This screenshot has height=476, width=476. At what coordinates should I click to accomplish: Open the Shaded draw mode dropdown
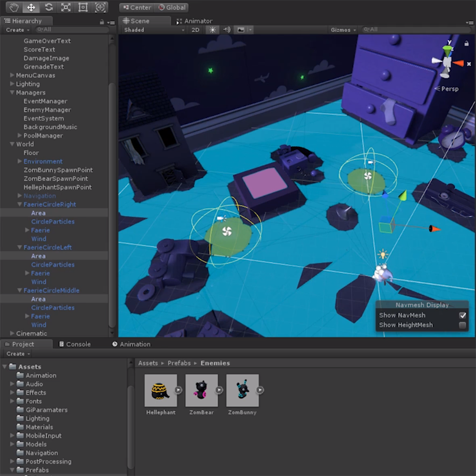tap(154, 30)
